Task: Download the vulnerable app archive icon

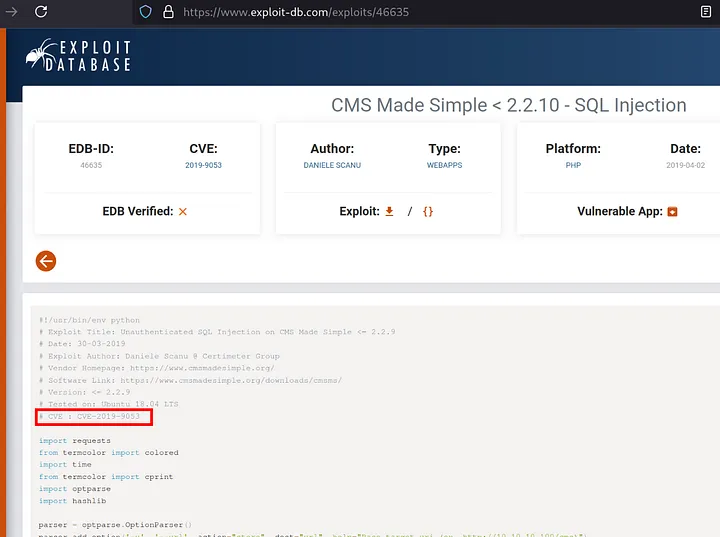Action: (x=672, y=211)
